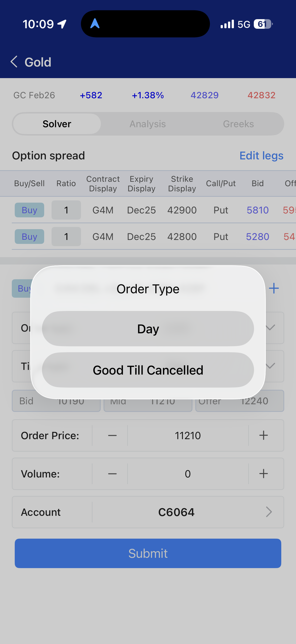Image resolution: width=296 pixels, height=644 pixels.
Task: Expand the Time in force dropdown chevron
Action: click(271, 366)
